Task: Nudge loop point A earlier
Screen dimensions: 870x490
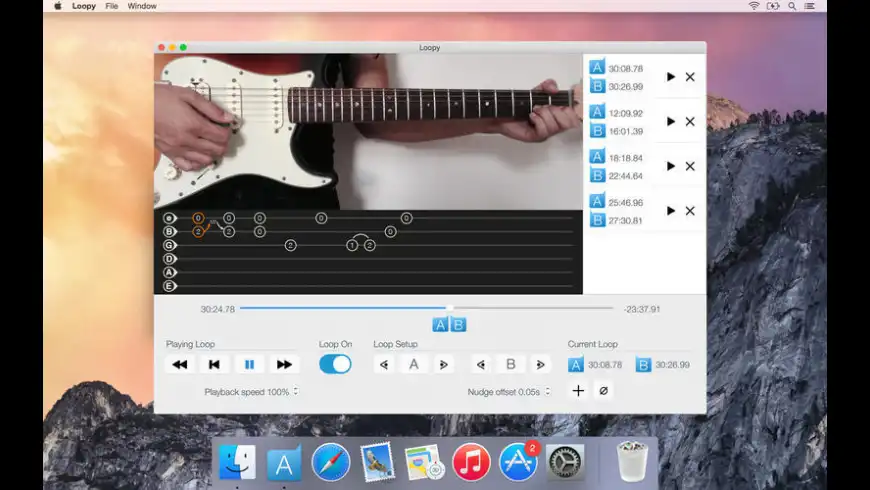Action: [x=384, y=365]
